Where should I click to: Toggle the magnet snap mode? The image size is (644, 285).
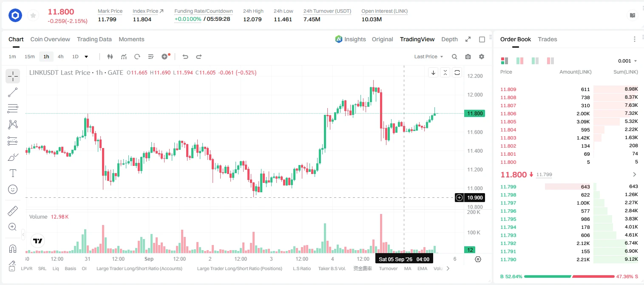pyautogui.click(x=13, y=248)
